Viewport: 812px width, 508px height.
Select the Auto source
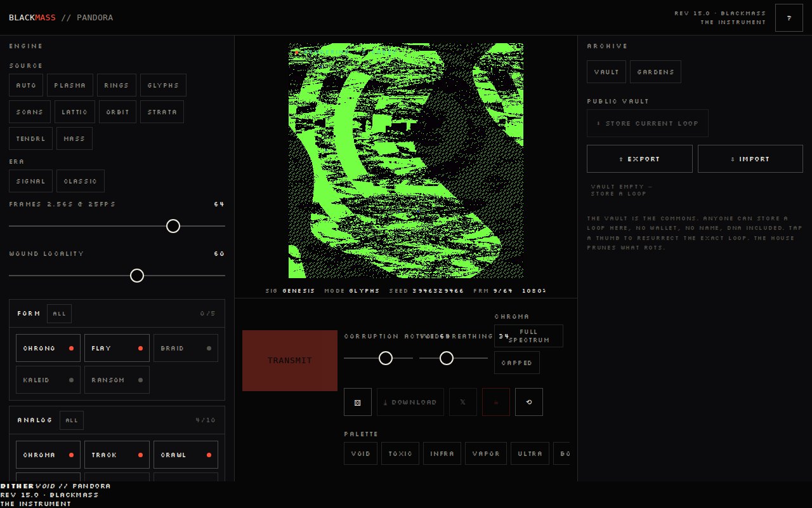(x=26, y=85)
